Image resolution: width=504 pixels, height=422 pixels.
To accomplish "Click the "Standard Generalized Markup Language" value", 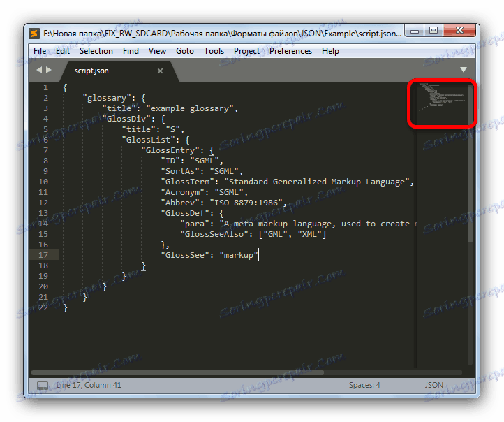I will click(317, 182).
